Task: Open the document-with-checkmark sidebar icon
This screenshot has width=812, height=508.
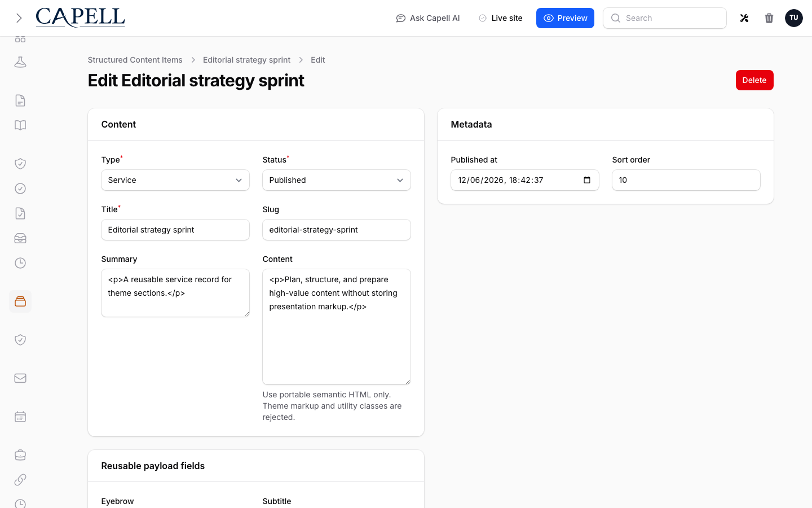Action: (x=20, y=213)
